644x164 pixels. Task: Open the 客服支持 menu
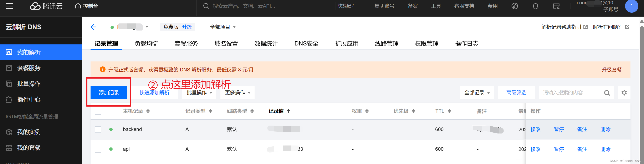point(464,6)
